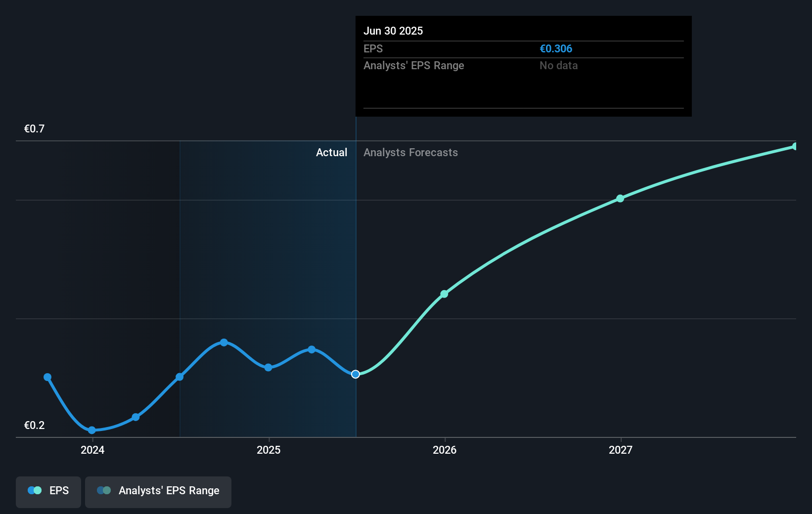Click the 2026 x-axis label

(x=445, y=450)
